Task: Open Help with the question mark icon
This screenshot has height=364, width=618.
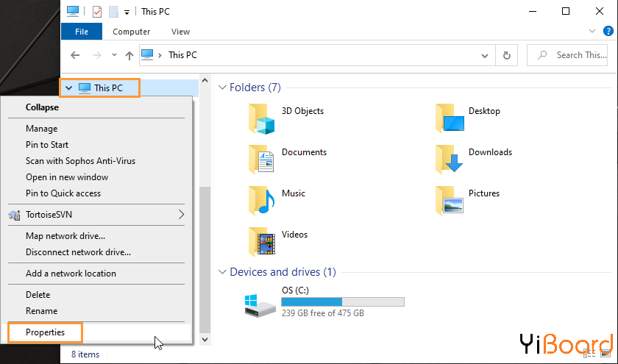Action: point(608,31)
